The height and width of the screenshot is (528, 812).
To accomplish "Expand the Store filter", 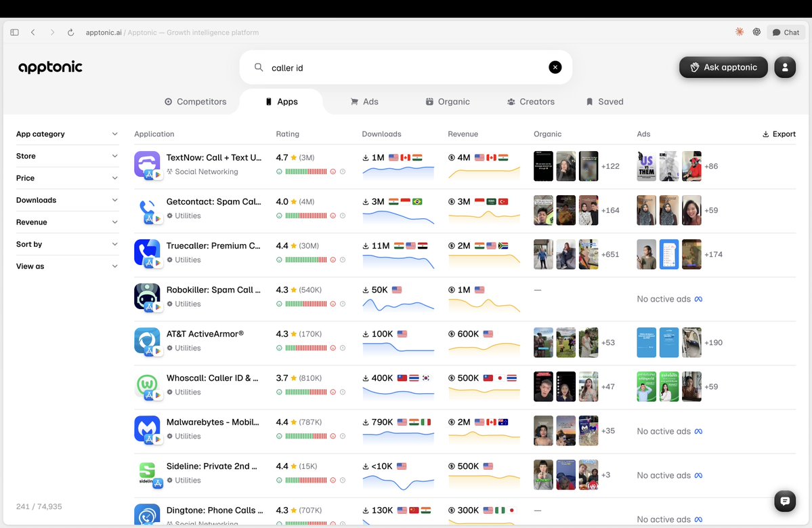I will click(x=67, y=156).
